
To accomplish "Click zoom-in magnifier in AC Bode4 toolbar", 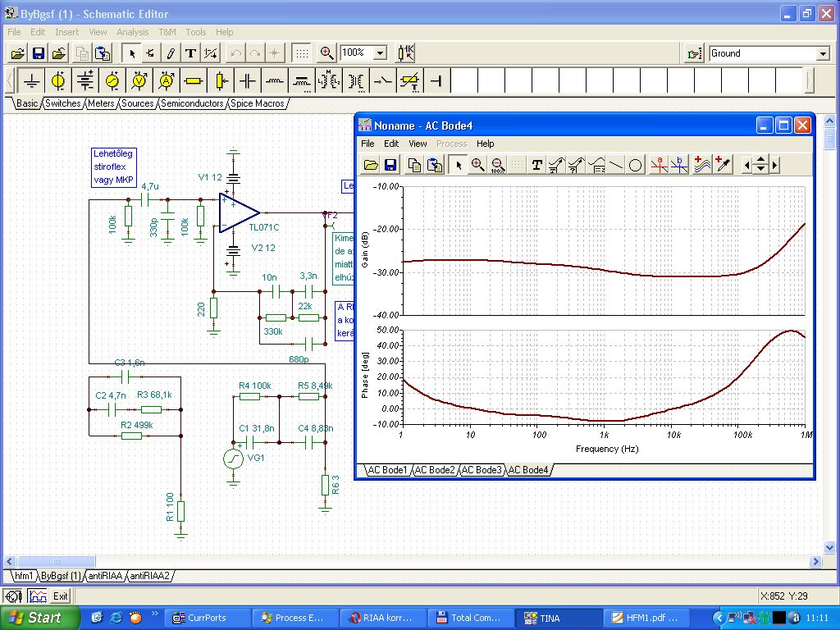I will [x=478, y=165].
